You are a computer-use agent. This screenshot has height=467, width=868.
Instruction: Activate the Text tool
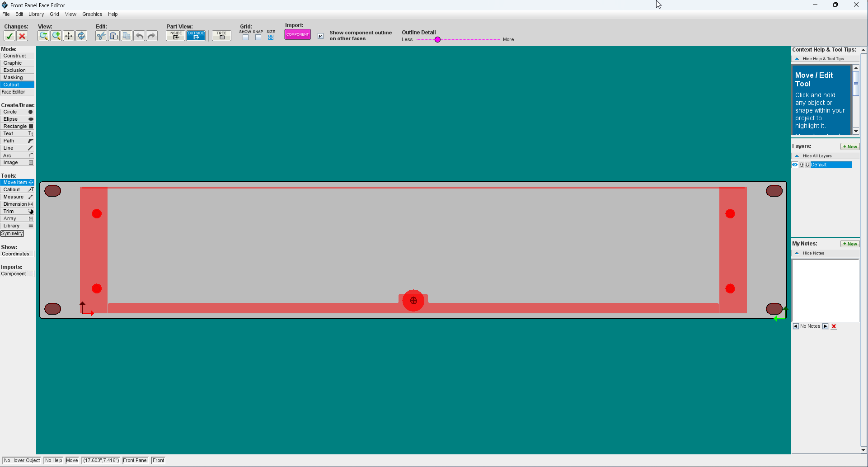coord(17,133)
